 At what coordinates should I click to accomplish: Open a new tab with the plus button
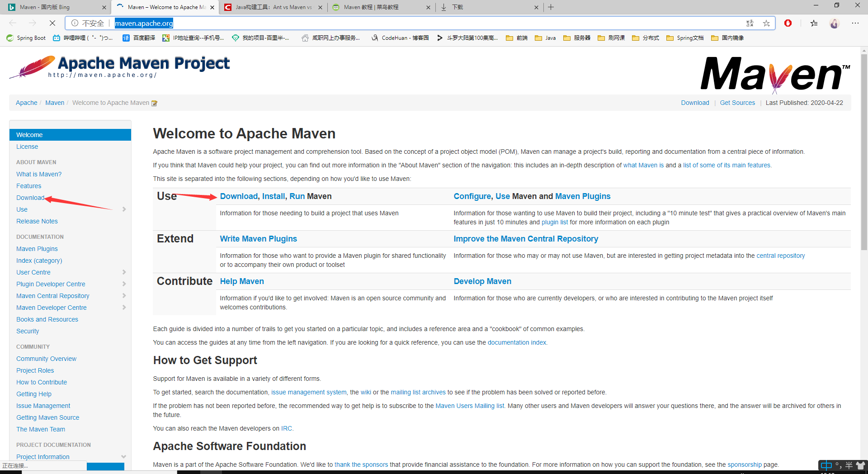[551, 7]
